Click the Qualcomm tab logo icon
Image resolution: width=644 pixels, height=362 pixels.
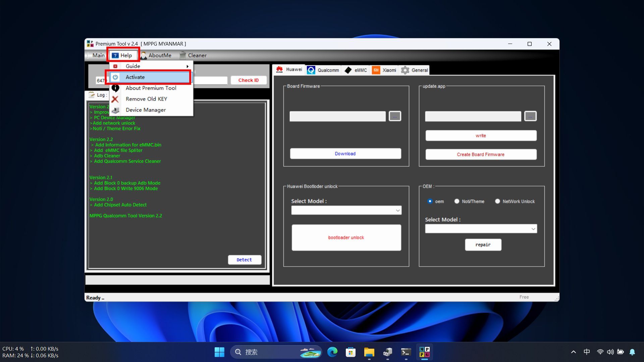point(311,70)
